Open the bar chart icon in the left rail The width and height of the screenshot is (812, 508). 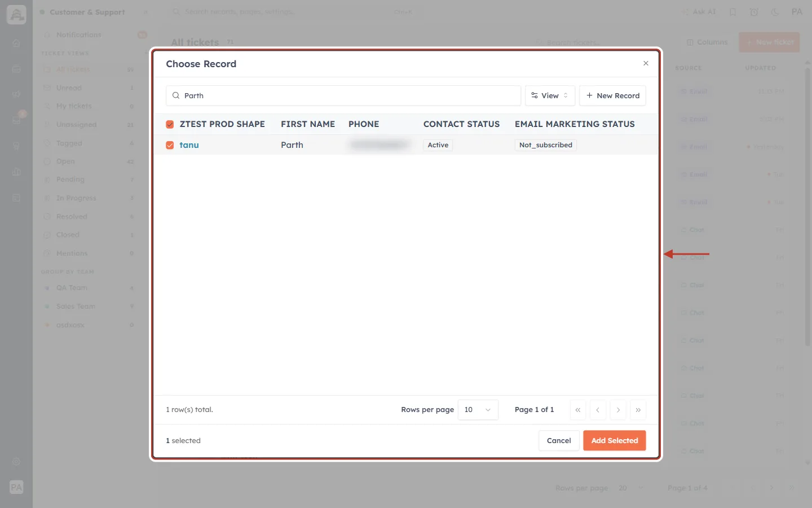(x=16, y=172)
